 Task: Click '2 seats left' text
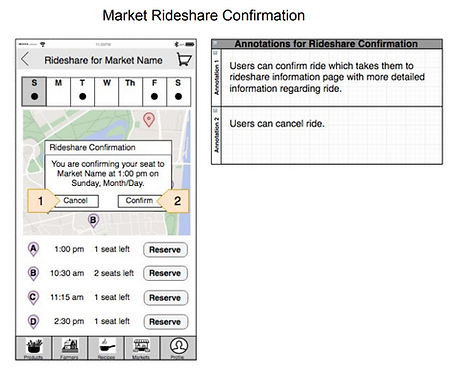(x=114, y=273)
